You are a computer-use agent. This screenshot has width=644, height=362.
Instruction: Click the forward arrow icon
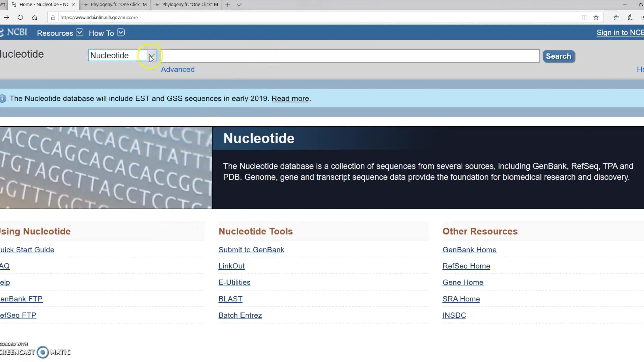pos(7,17)
